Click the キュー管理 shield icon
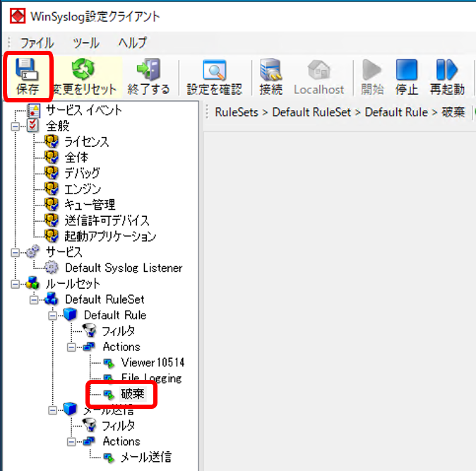This screenshot has width=476, height=471. coord(52,205)
